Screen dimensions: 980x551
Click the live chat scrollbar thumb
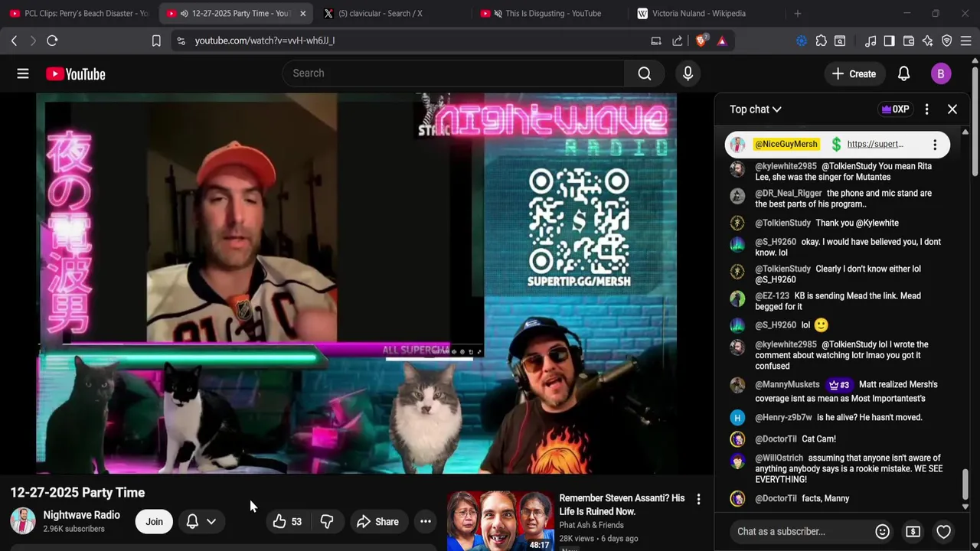point(965,484)
